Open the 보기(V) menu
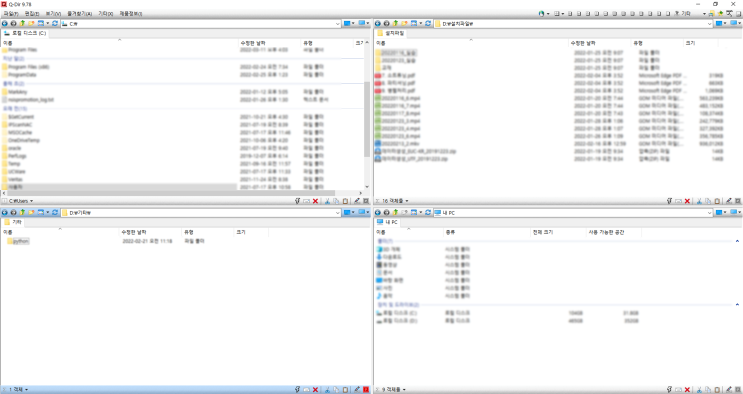This screenshot has height=394, width=743. click(54, 14)
